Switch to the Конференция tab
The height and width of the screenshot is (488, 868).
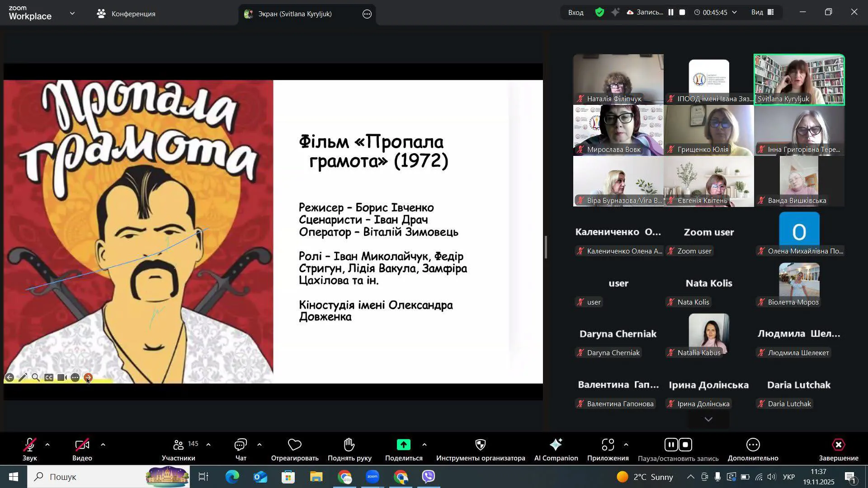click(x=126, y=14)
